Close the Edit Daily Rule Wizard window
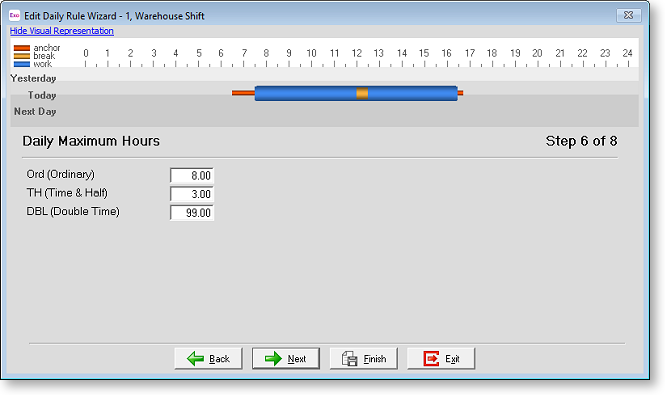The height and width of the screenshot is (395, 665). tap(629, 15)
